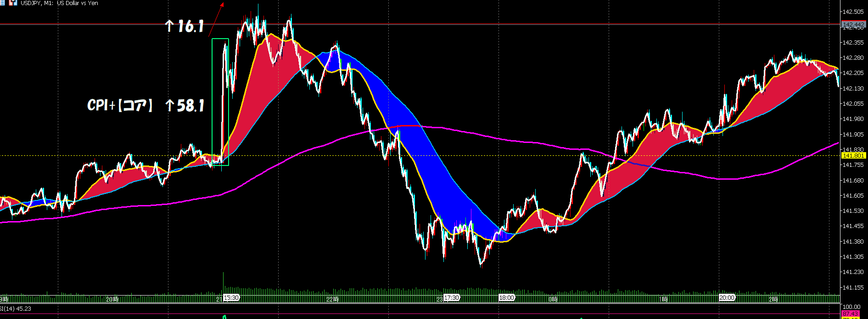Click the 18:00 event time marker
The image size is (868, 319).
click(506, 298)
